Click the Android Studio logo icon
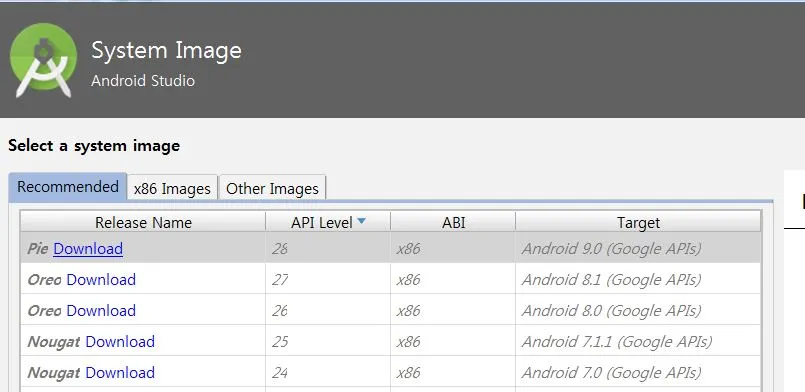The width and height of the screenshot is (805, 392). (x=43, y=60)
